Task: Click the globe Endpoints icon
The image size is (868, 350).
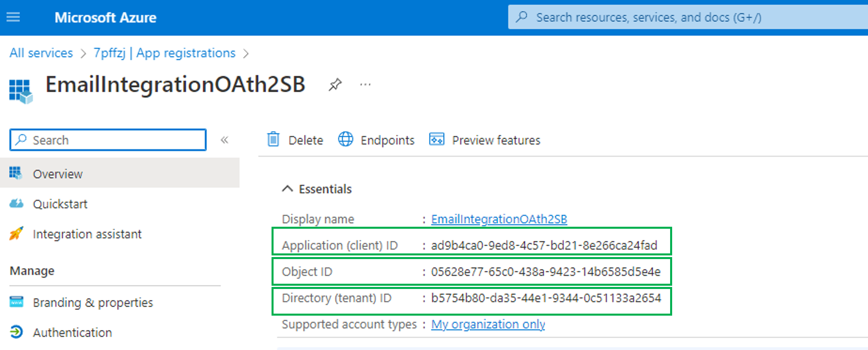Action: point(346,139)
